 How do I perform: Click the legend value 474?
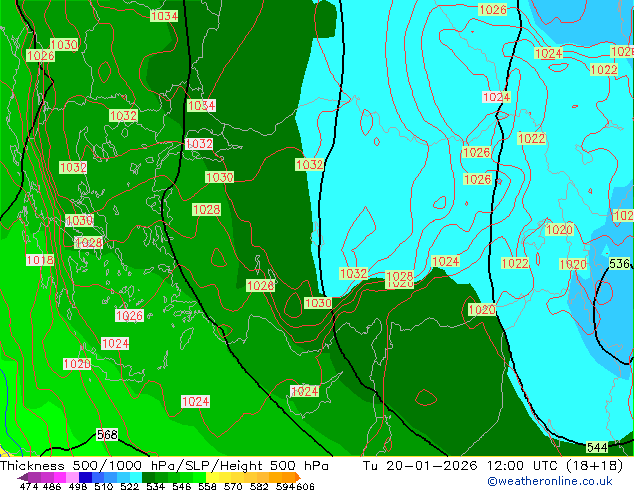(29, 486)
